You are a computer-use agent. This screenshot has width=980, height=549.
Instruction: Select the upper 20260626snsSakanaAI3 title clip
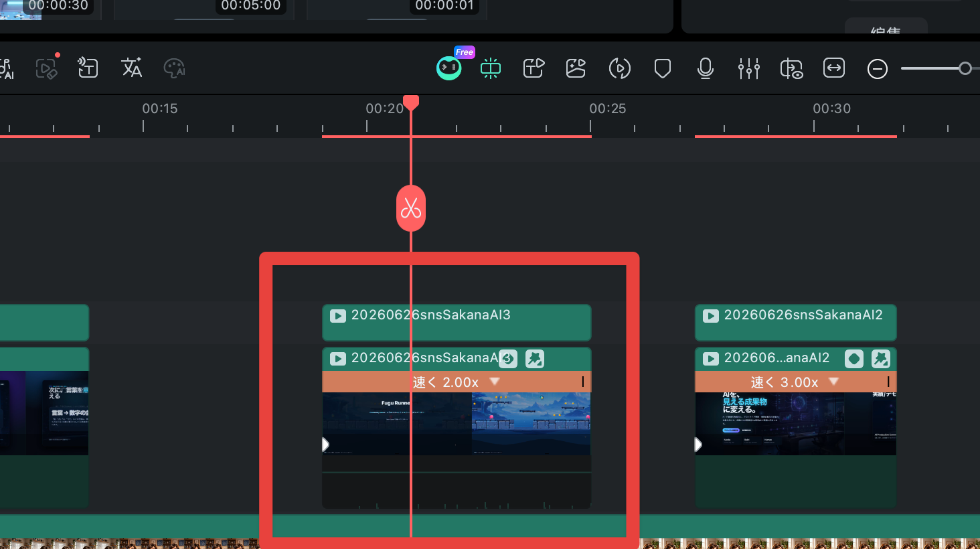coord(457,323)
